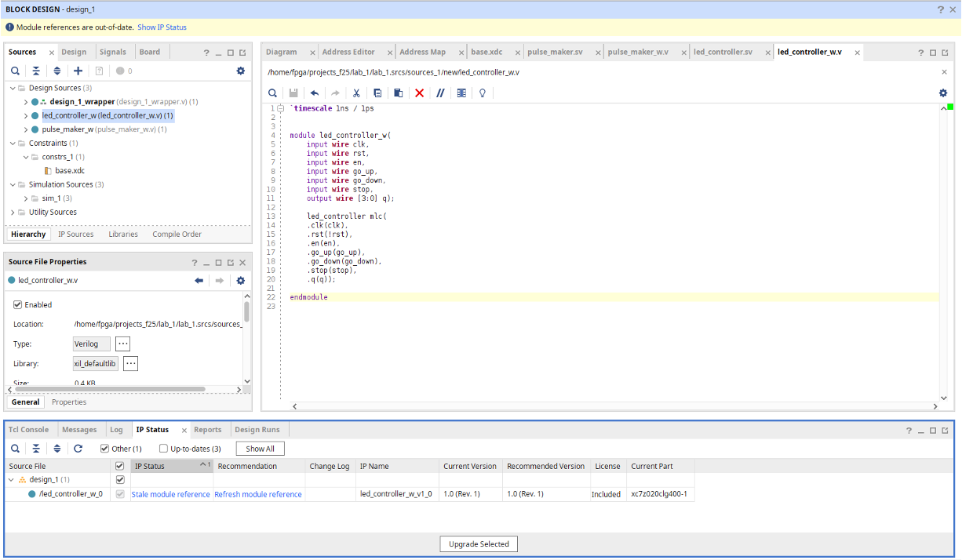Viewport: 962px width, 560px height.
Task: Click the Refresh module reference link
Action: (x=257, y=494)
